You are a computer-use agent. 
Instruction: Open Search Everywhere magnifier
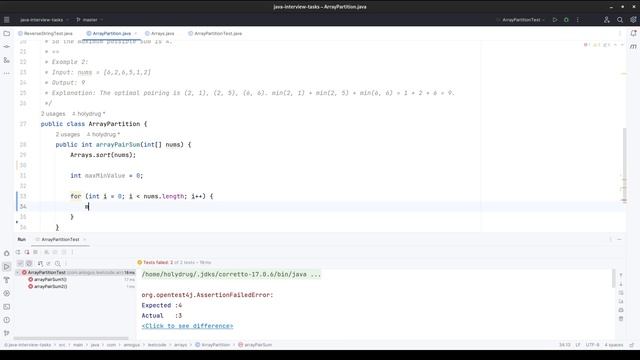tap(620, 20)
